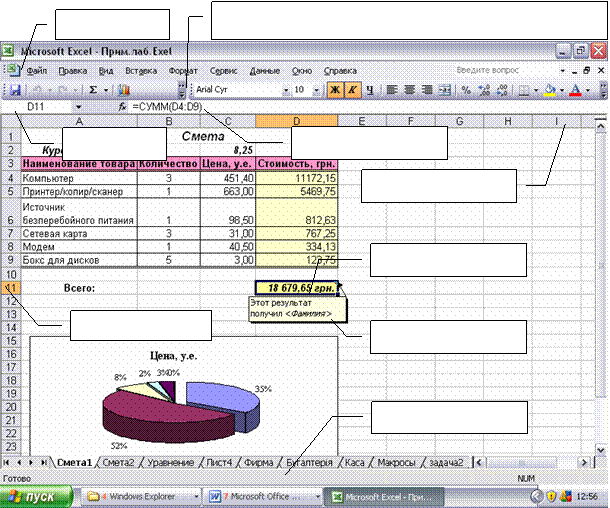Open the Name Box dropdown arrow

pyautogui.click(x=79, y=107)
